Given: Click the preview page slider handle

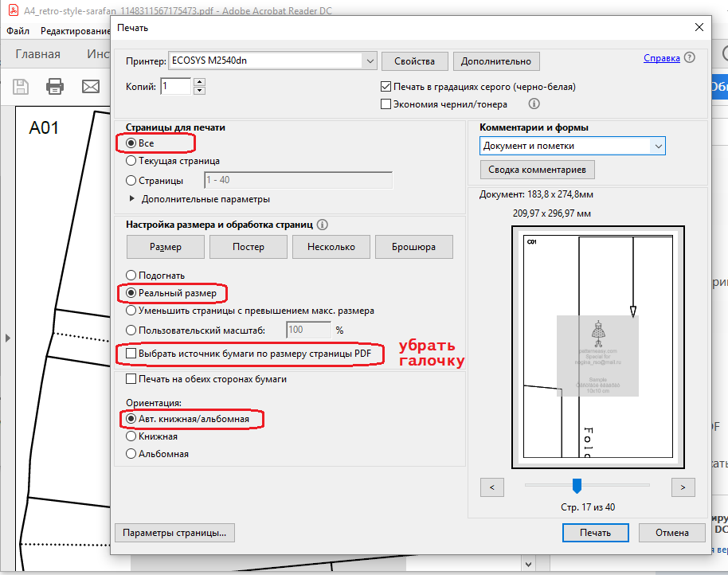Looking at the screenshot, I should pos(577,486).
